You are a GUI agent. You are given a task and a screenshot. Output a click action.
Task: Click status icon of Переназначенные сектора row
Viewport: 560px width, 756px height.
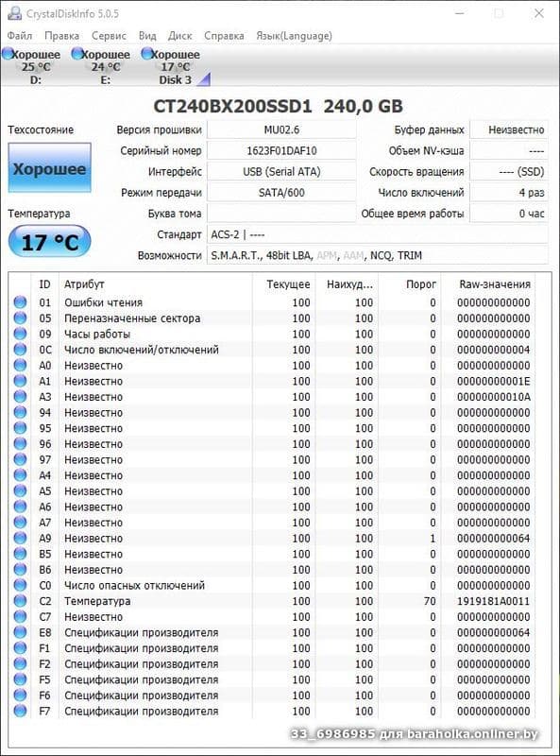[x=20, y=318]
